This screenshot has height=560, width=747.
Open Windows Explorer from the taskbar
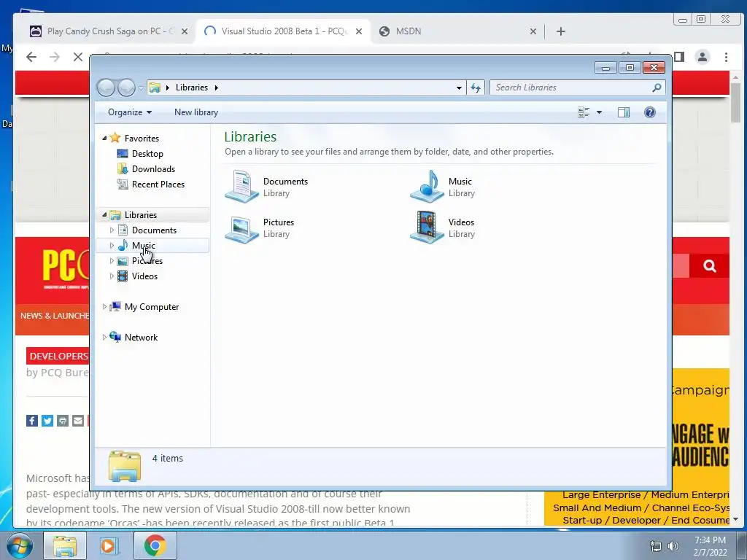pos(65,545)
